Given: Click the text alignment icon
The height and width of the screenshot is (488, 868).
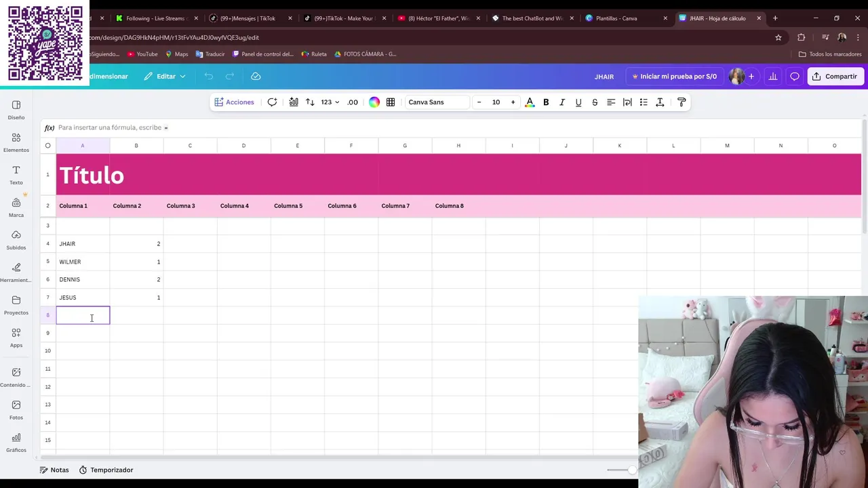Looking at the screenshot, I should click(x=611, y=102).
